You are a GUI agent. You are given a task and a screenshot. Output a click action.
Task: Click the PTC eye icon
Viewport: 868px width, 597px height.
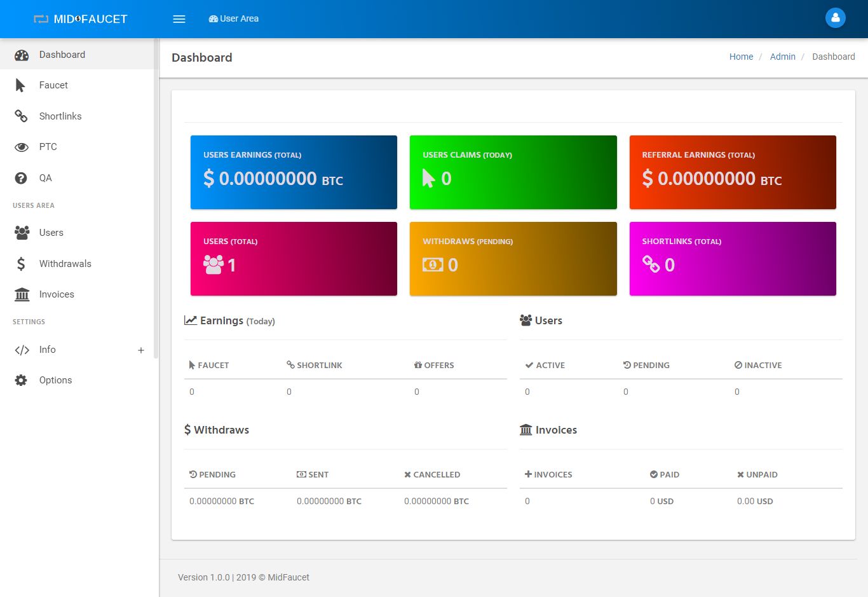point(22,147)
